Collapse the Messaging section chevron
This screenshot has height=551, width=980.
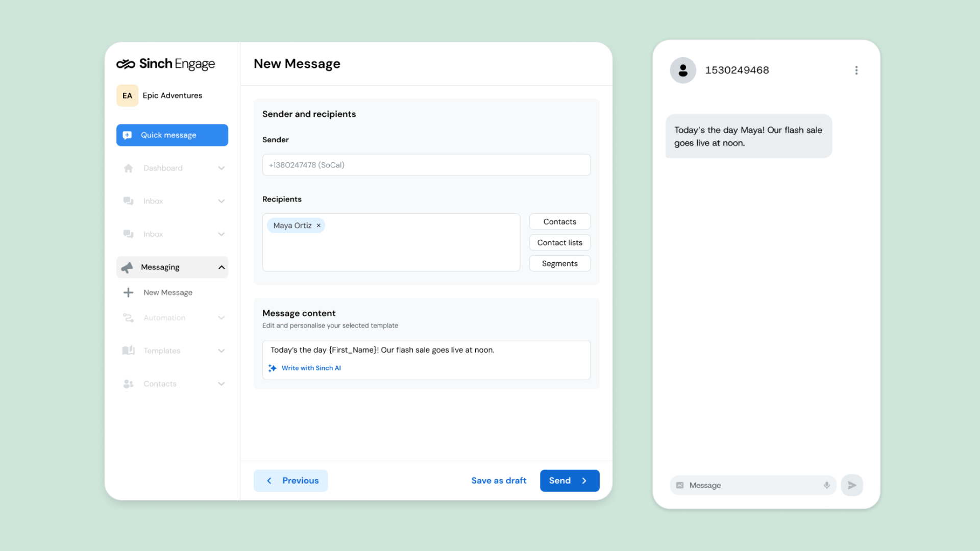222,267
